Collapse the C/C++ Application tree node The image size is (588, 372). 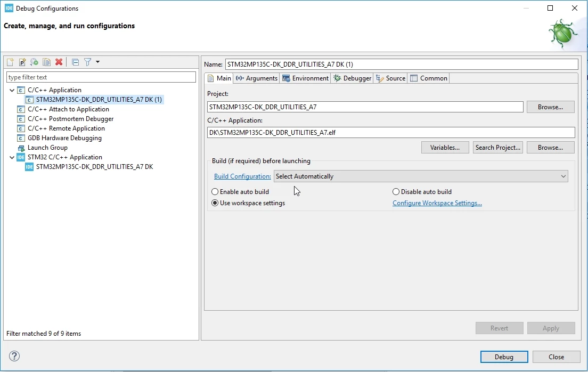(x=12, y=90)
